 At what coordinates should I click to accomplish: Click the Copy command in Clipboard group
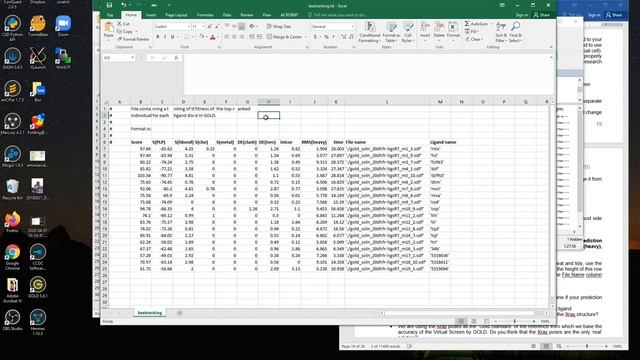pos(125,31)
